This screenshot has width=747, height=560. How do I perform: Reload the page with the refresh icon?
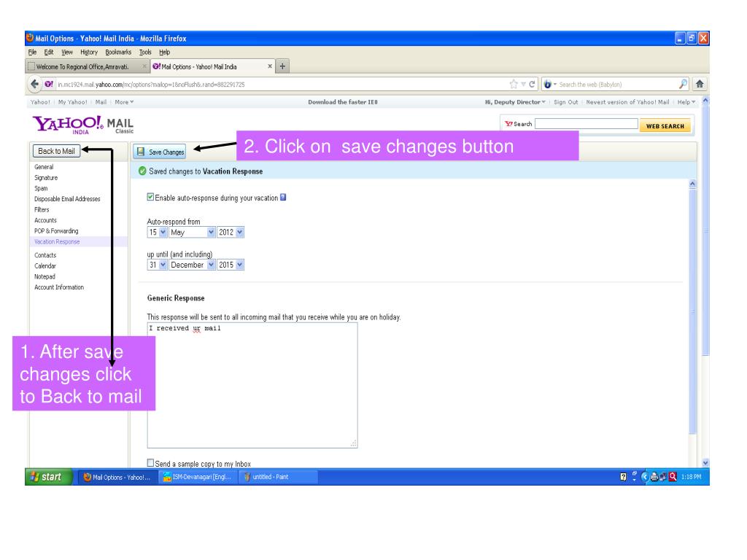tap(532, 85)
